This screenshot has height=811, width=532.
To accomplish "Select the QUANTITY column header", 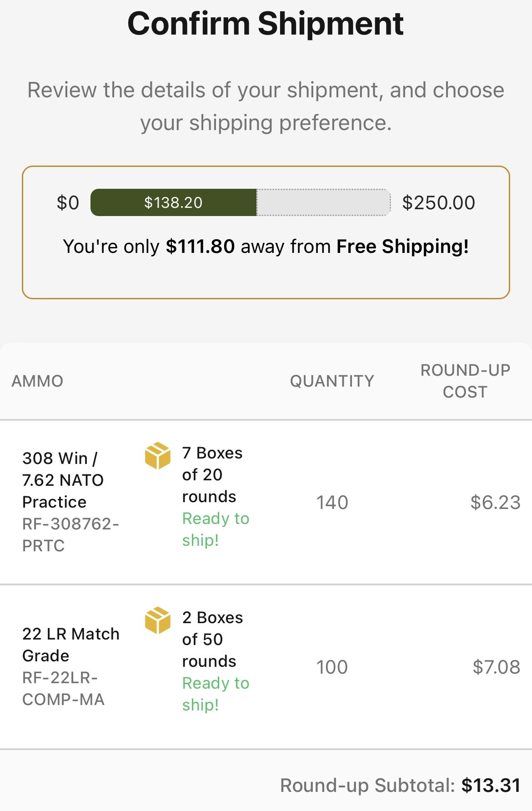I will (332, 381).
